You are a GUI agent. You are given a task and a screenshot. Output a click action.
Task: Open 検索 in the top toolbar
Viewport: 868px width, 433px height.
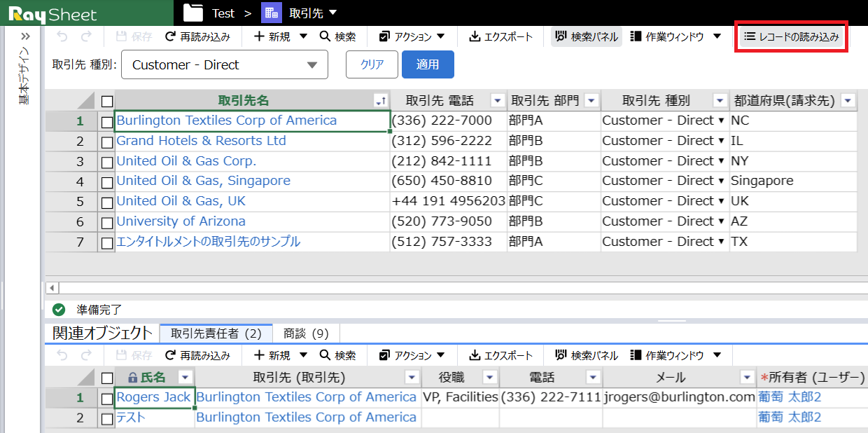[338, 36]
